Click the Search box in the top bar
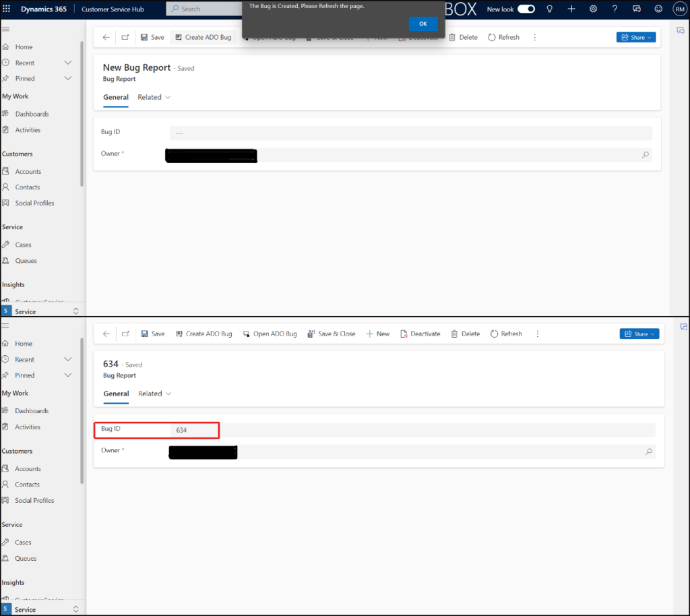Image resolution: width=690 pixels, height=616 pixels. coord(202,9)
